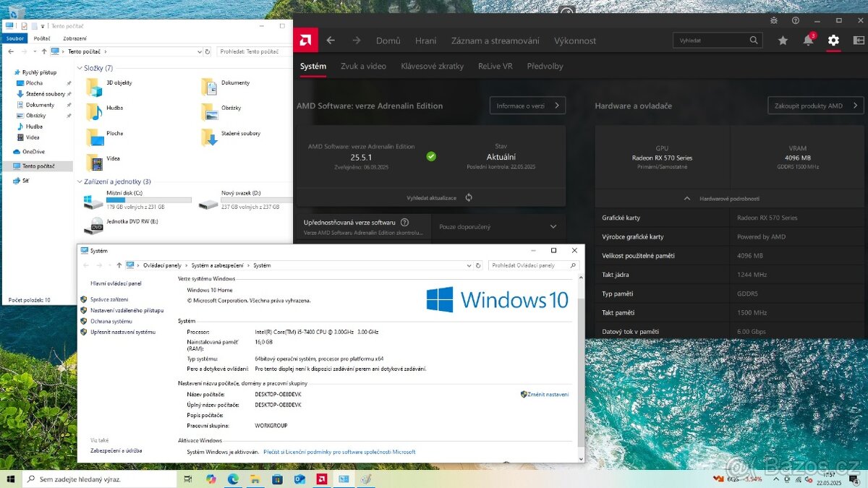Select Místní disk (C:) drive
The image size is (868, 488).
137,201
